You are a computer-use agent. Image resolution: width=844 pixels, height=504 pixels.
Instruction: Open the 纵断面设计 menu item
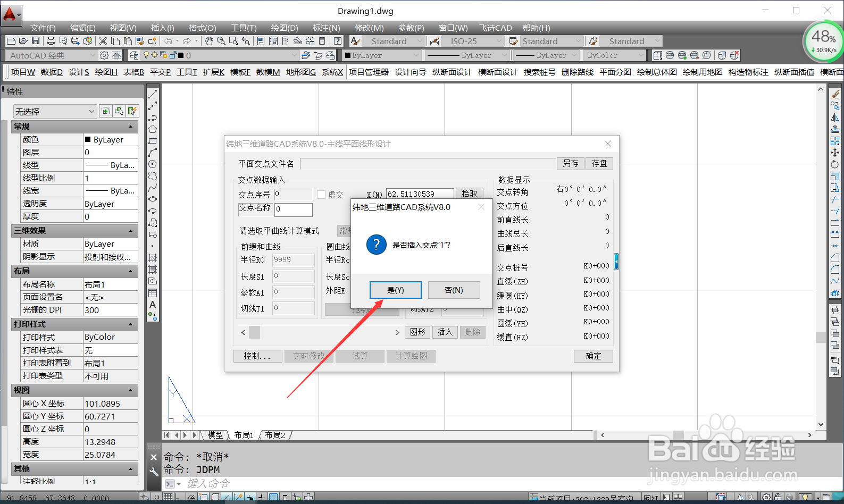(x=452, y=72)
